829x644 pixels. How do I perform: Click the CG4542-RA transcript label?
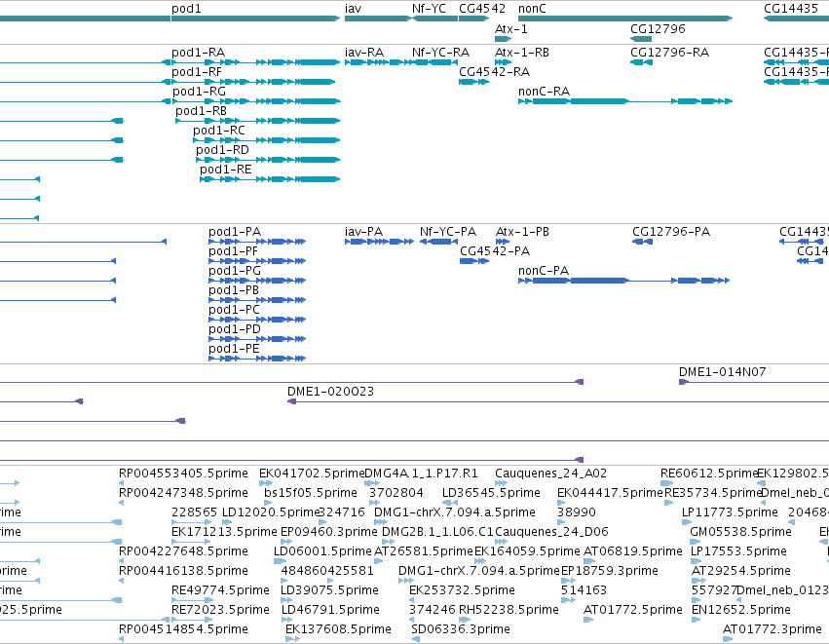click(x=494, y=72)
